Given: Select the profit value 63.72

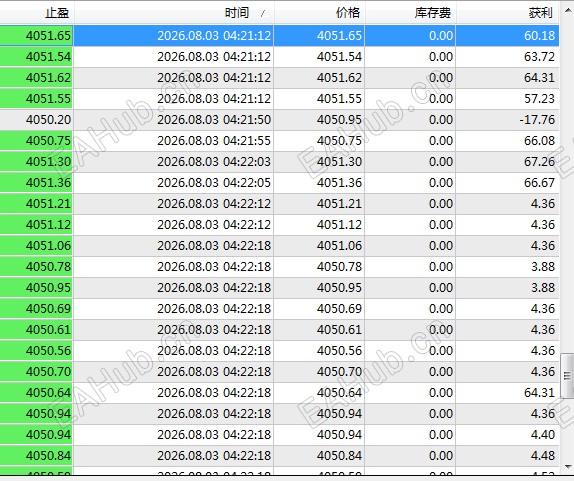Looking at the screenshot, I should click(x=539, y=57).
